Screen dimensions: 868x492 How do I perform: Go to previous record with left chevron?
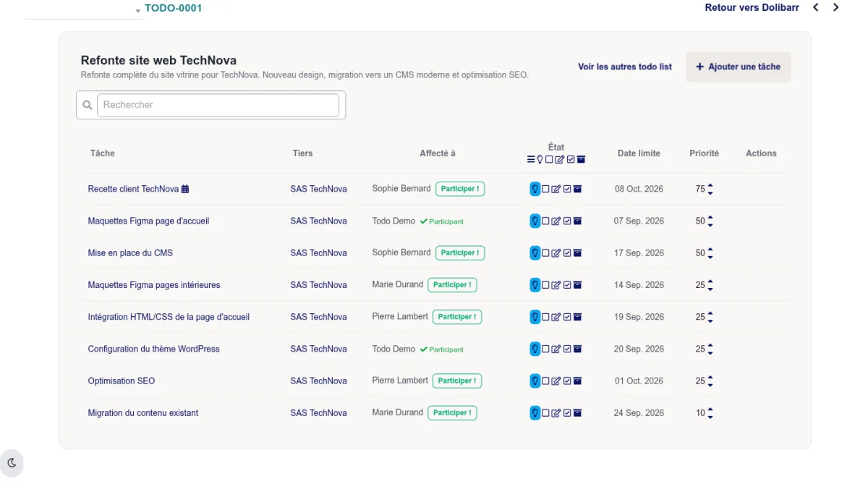816,8
